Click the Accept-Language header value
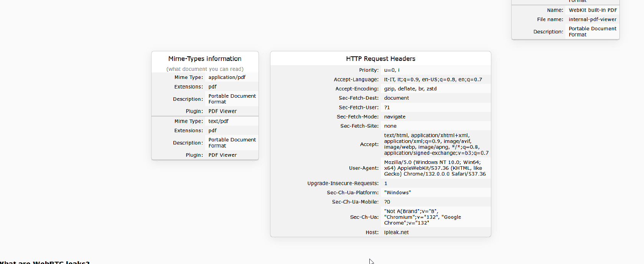644x264 pixels. tap(433, 80)
